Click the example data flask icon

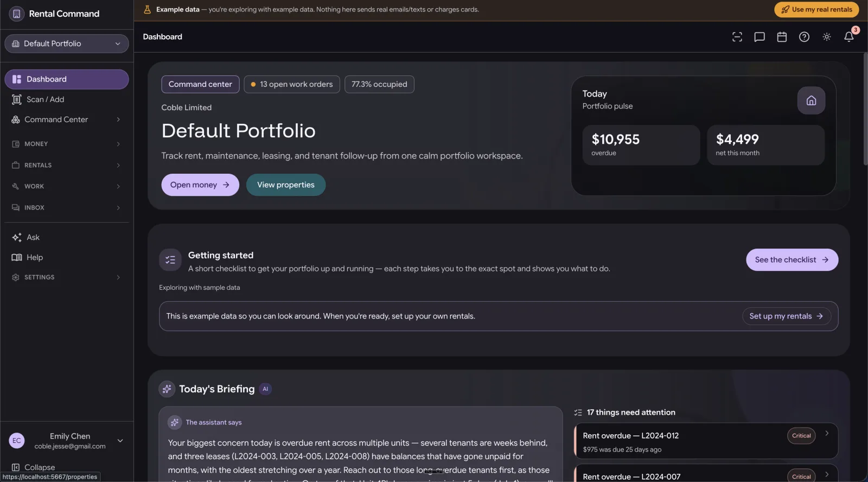point(147,9)
